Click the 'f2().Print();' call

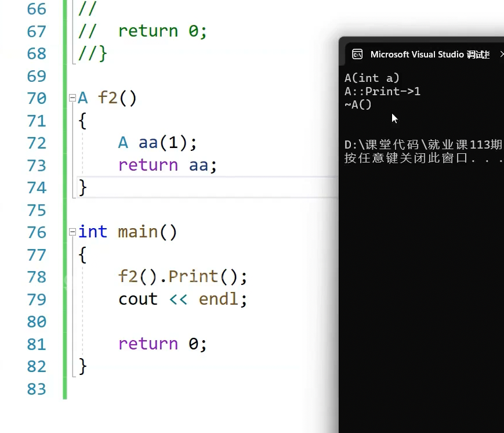click(x=183, y=277)
